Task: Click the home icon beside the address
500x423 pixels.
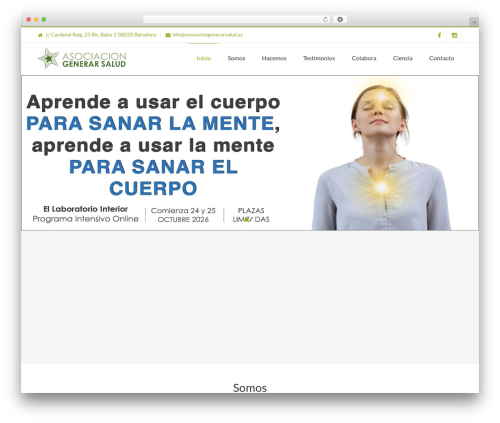Action: [40, 35]
